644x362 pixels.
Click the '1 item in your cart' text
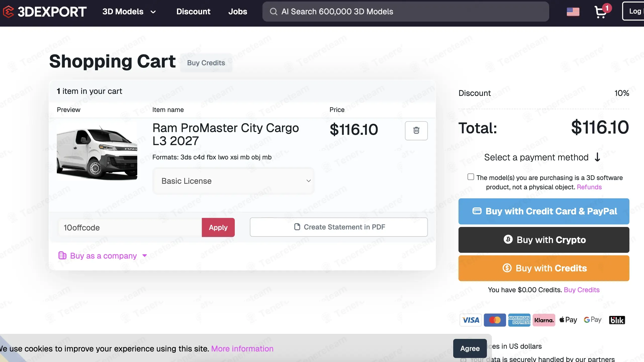pos(89,91)
